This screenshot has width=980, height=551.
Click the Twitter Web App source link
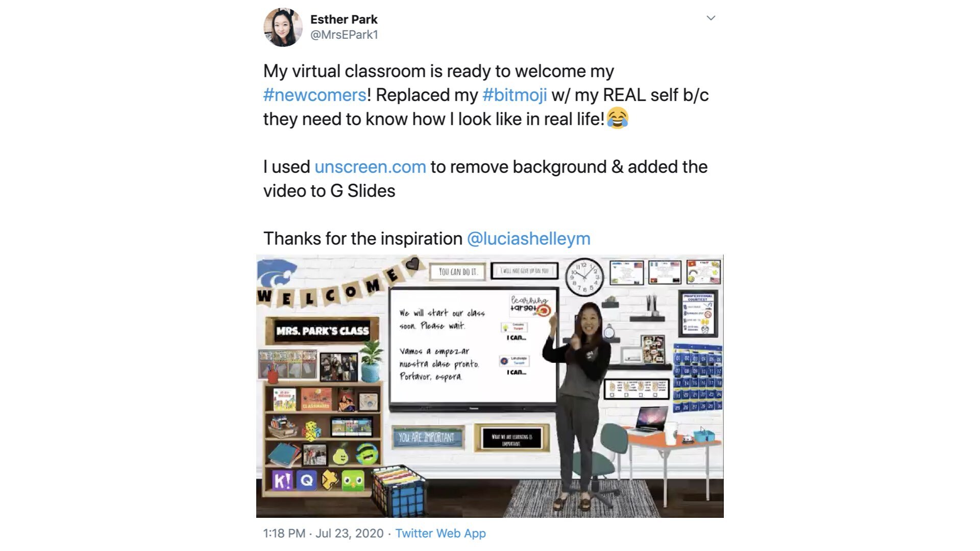click(x=440, y=533)
